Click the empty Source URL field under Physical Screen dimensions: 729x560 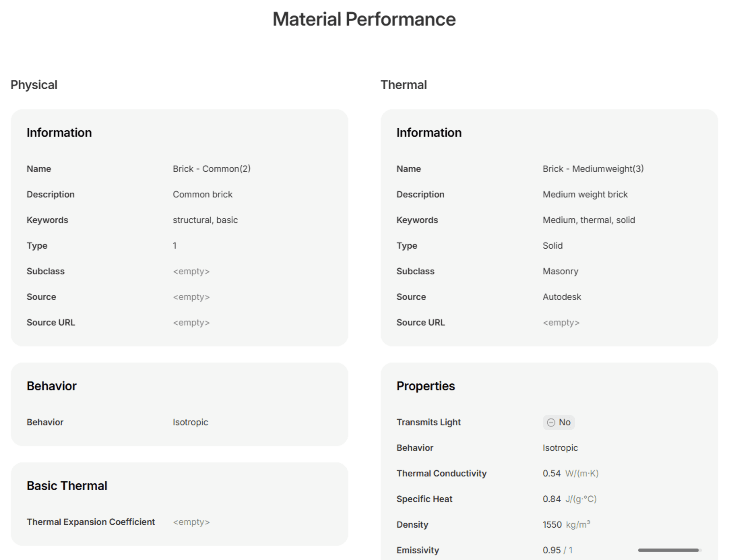coord(191,322)
